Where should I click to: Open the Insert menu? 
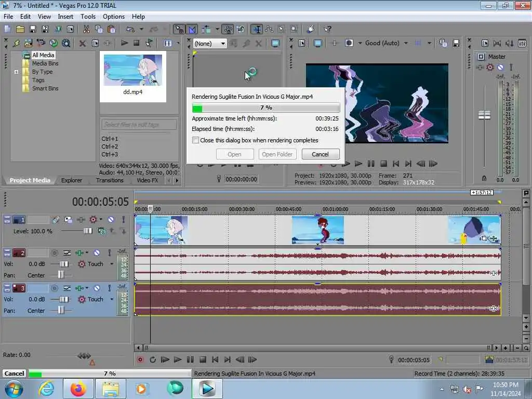65,17
